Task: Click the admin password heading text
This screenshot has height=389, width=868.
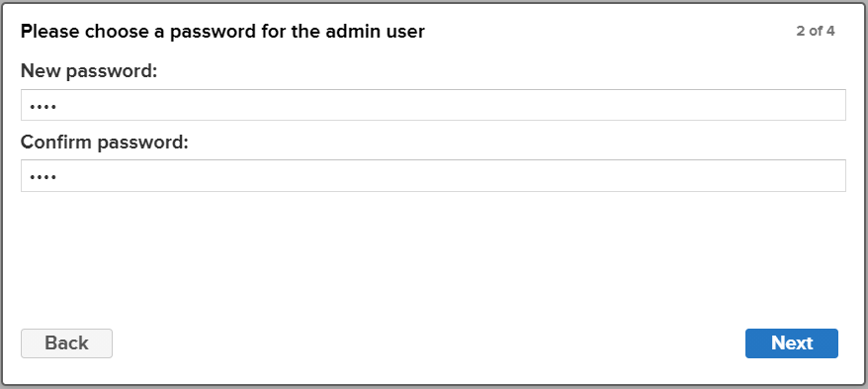Action: tap(222, 32)
